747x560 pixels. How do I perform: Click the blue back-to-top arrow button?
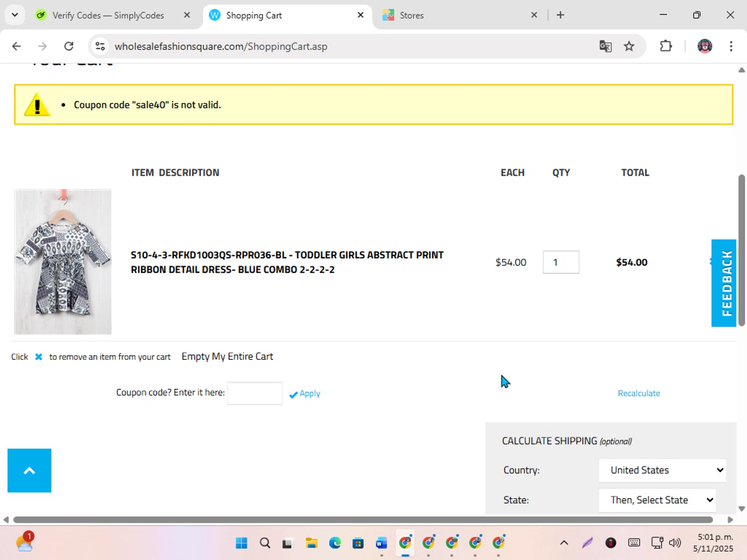(29, 470)
